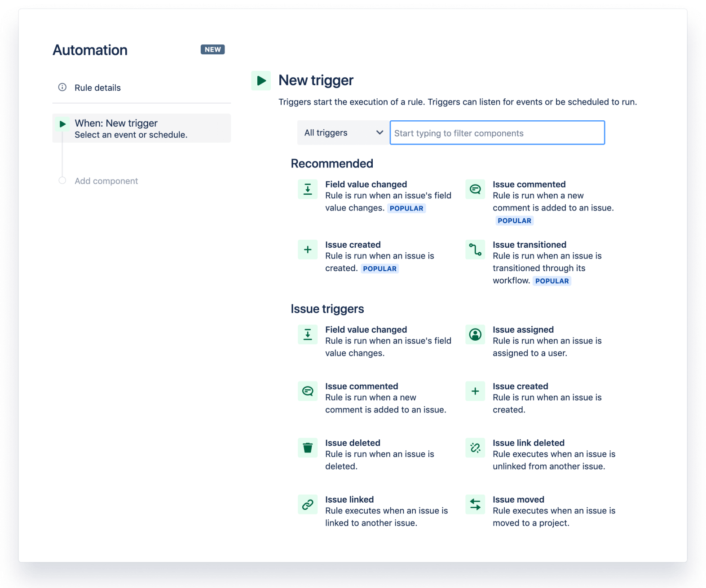Screen dimensions: 706x588
Task: Choose Field value changed under Issue triggers
Action: pos(366,330)
